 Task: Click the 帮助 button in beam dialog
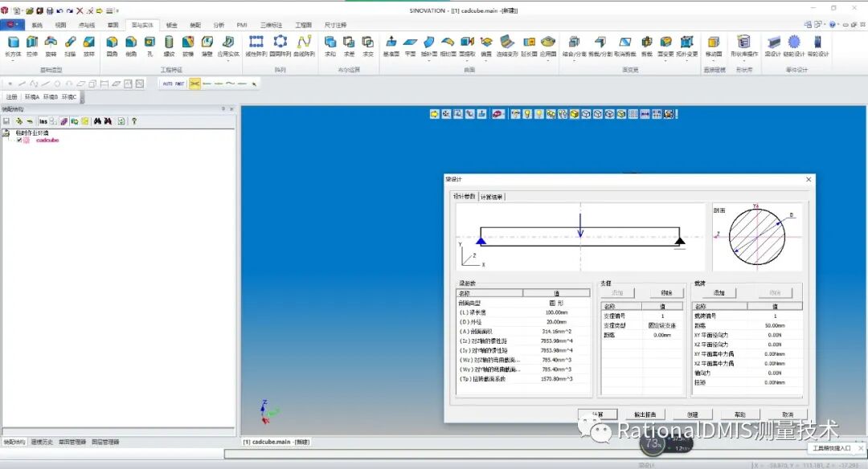(x=740, y=414)
